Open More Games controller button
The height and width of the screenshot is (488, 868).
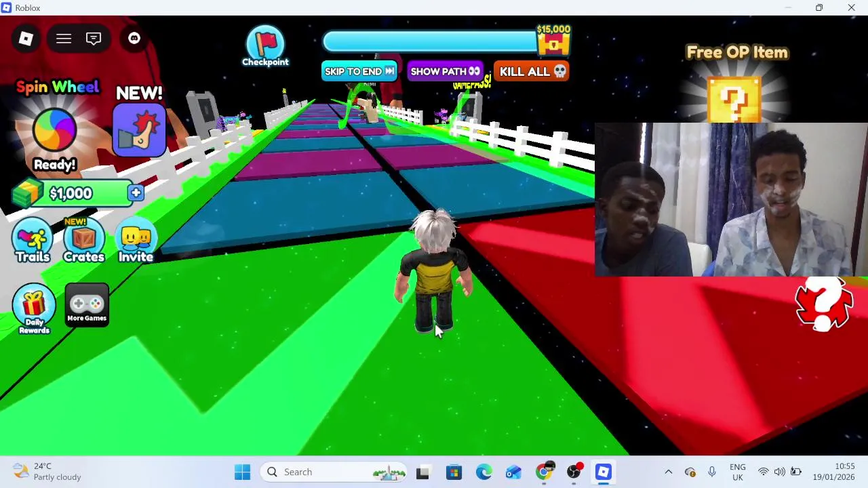(87, 305)
